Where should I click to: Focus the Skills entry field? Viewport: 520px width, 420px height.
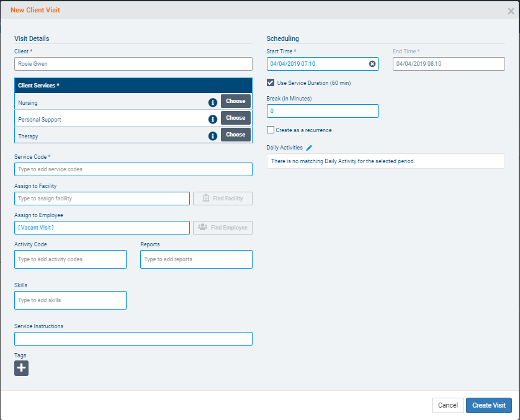pos(70,300)
